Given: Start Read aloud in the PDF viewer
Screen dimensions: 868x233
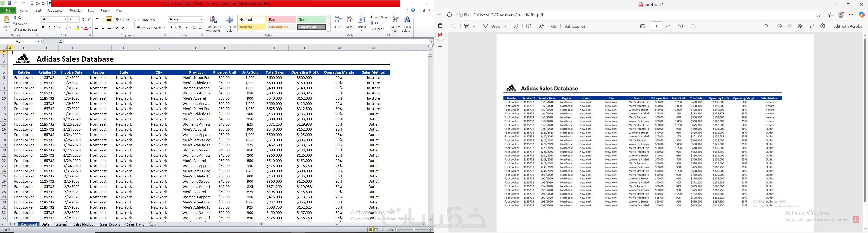Looking at the screenshot, I should [x=541, y=26].
